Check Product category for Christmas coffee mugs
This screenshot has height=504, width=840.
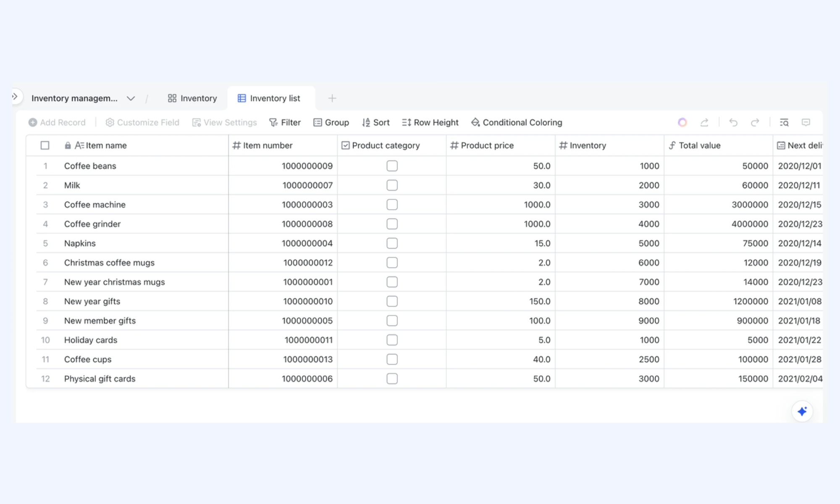point(392,262)
